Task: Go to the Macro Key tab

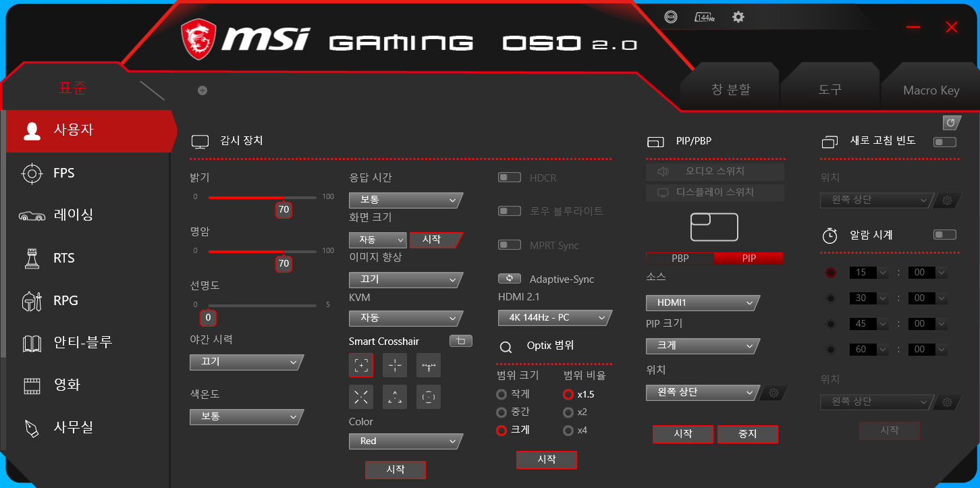Action: coord(931,90)
